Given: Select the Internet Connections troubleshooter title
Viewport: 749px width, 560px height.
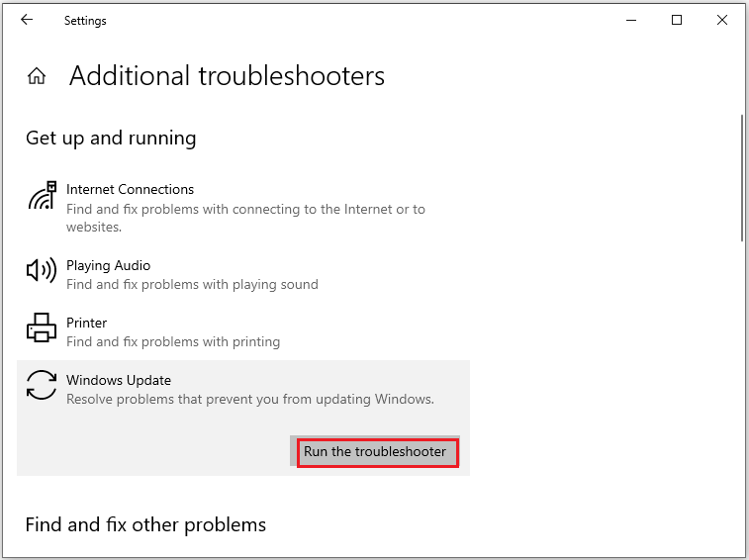Looking at the screenshot, I should click(x=130, y=189).
